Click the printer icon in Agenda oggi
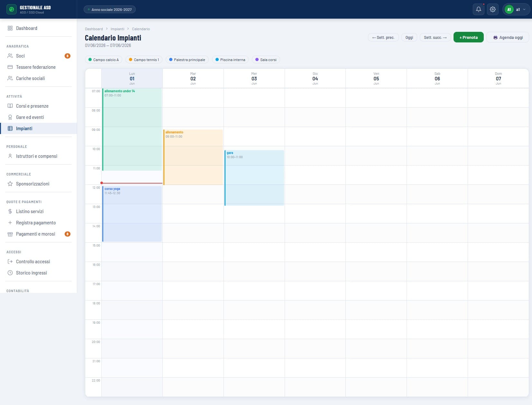Viewport: 532px width, 405px height. tap(495, 38)
